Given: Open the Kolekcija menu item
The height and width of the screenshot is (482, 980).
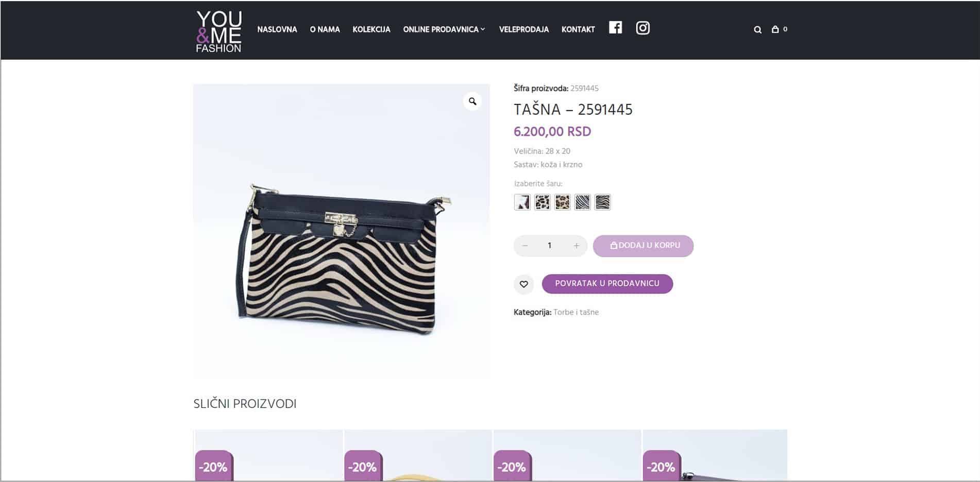Looking at the screenshot, I should click(x=371, y=29).
